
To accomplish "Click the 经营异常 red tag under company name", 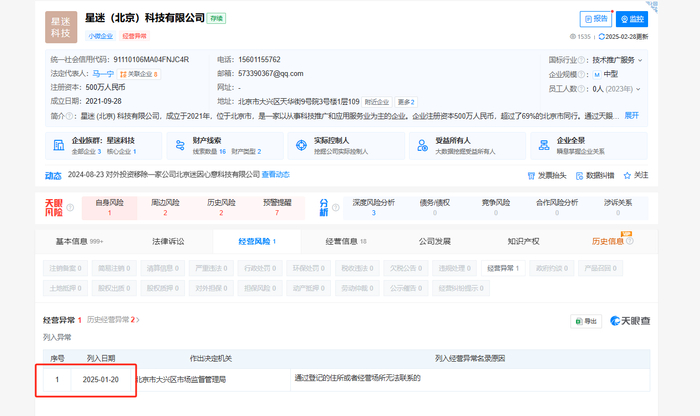I will (134, 36).
